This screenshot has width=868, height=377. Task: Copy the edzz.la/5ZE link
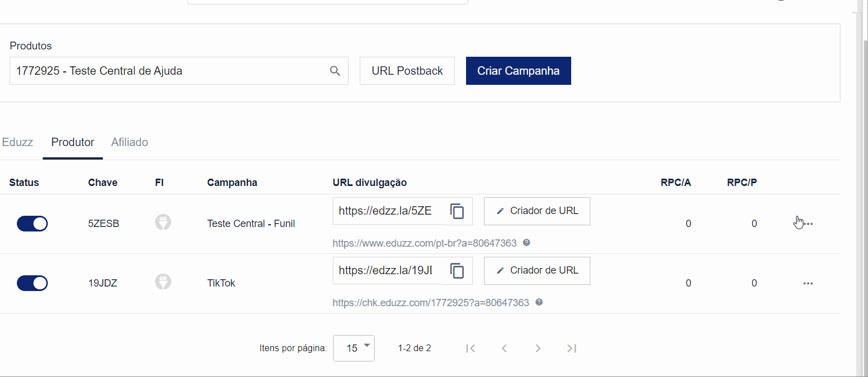click(458, 211)
